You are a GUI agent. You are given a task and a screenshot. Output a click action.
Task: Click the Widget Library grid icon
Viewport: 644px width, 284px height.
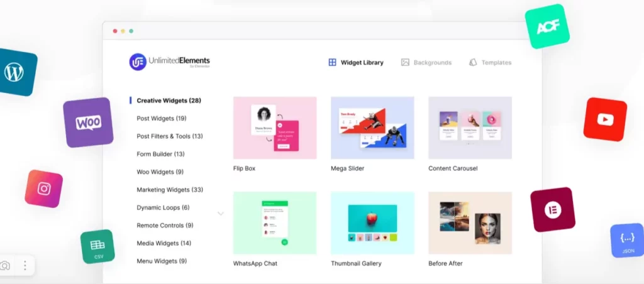pos(332,62)
